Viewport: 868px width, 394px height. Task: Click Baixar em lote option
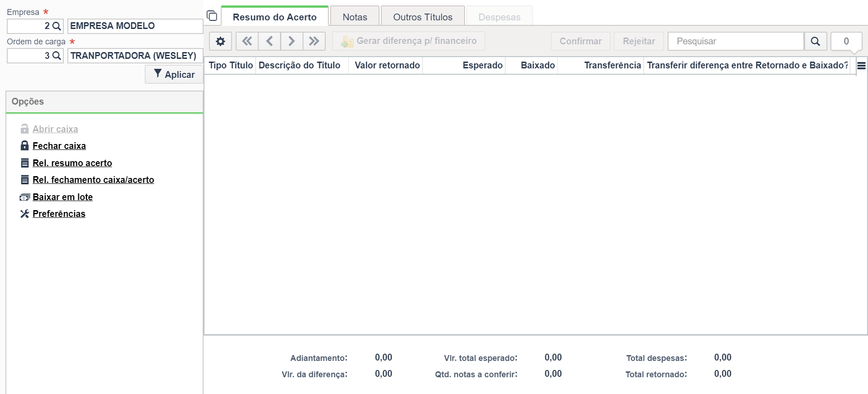[62, 197]
